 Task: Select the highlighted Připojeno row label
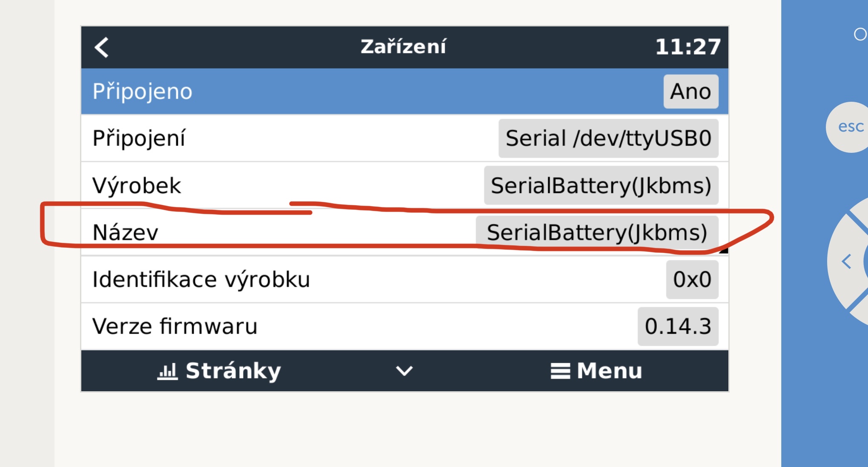[x=142, y=92]
